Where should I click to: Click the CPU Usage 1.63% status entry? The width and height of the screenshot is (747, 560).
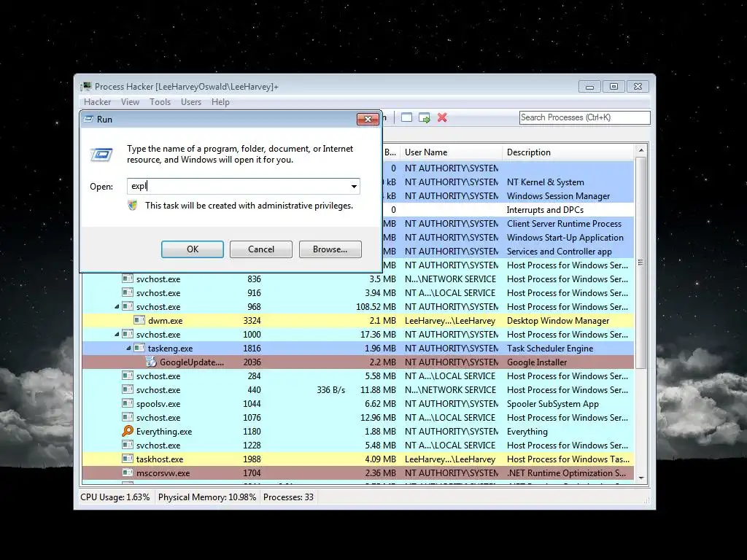(x=115, y=497)
